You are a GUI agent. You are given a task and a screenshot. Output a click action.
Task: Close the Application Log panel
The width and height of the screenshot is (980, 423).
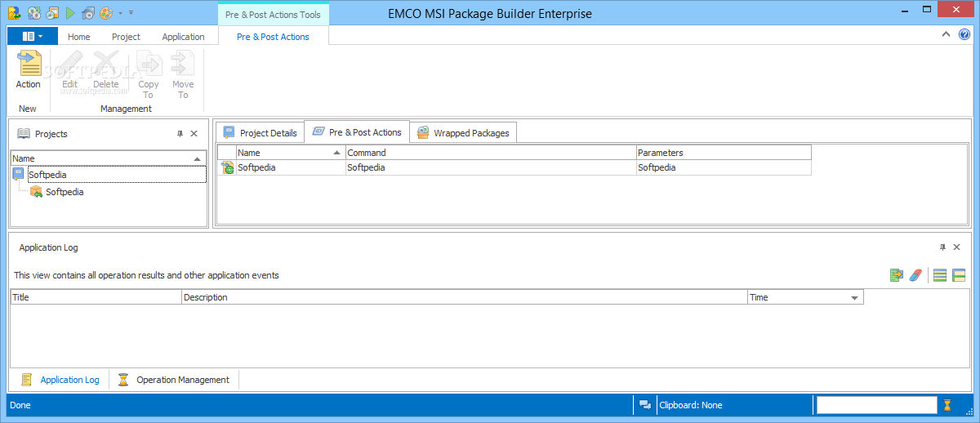click(x=957, y=247)
